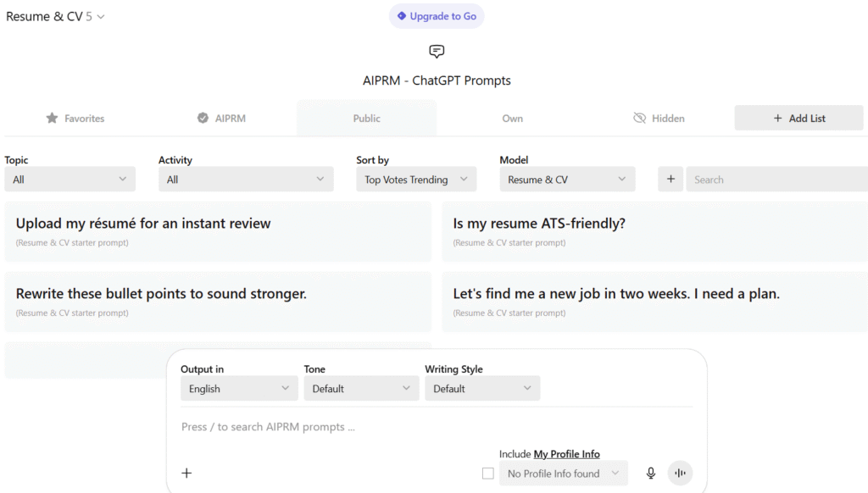Open the Sort by Top Votes Trending dropdown
The width and height of the screenshot is (868, 493).
415,179
